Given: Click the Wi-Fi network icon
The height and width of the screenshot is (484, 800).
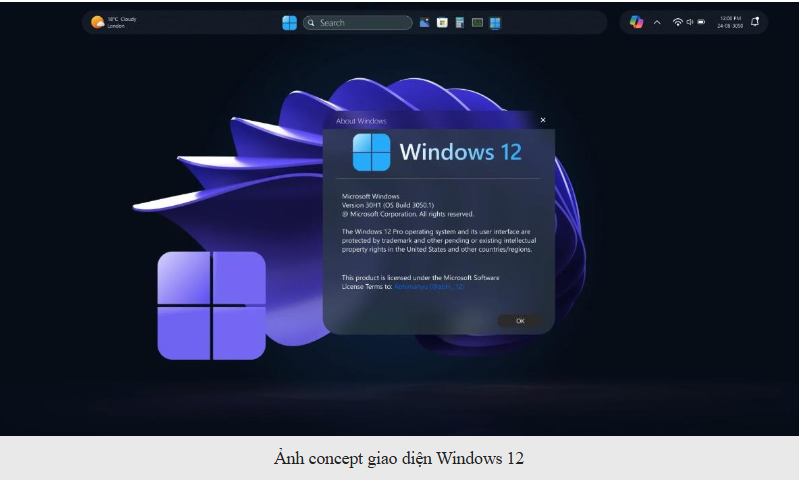Looking at the screenshot, I should click(677, 22).
